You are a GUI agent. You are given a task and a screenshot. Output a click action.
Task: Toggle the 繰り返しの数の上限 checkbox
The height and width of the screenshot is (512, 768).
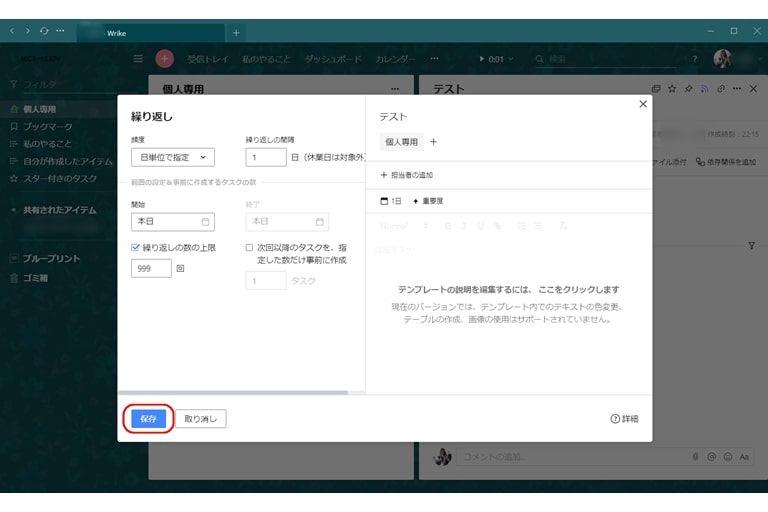click(135, 247)
